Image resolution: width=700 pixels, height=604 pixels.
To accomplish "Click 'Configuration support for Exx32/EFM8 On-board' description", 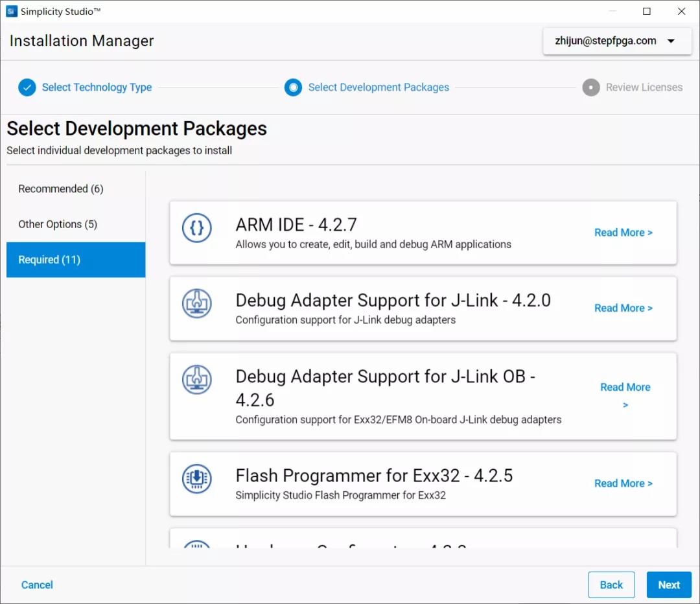I will pyautogui.click(x=398, y=420).
